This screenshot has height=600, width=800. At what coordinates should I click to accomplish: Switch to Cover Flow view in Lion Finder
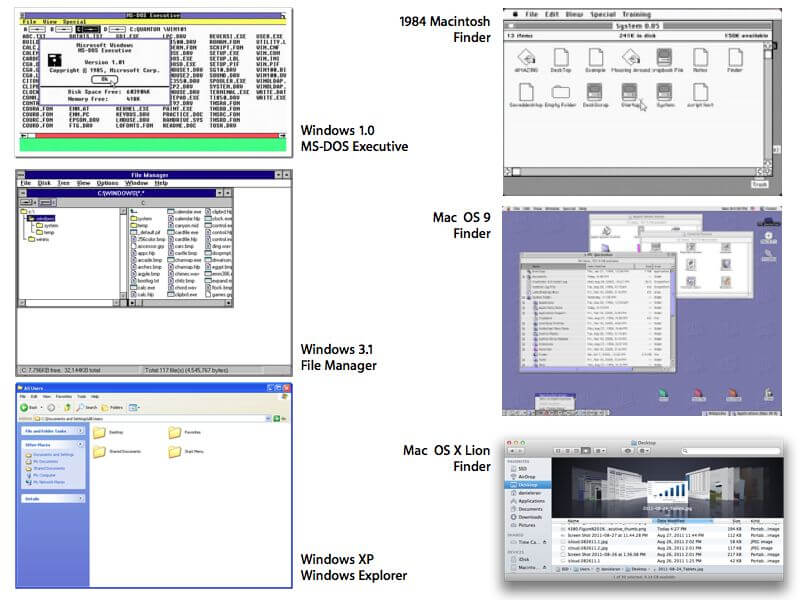click(x=586, y=451)
